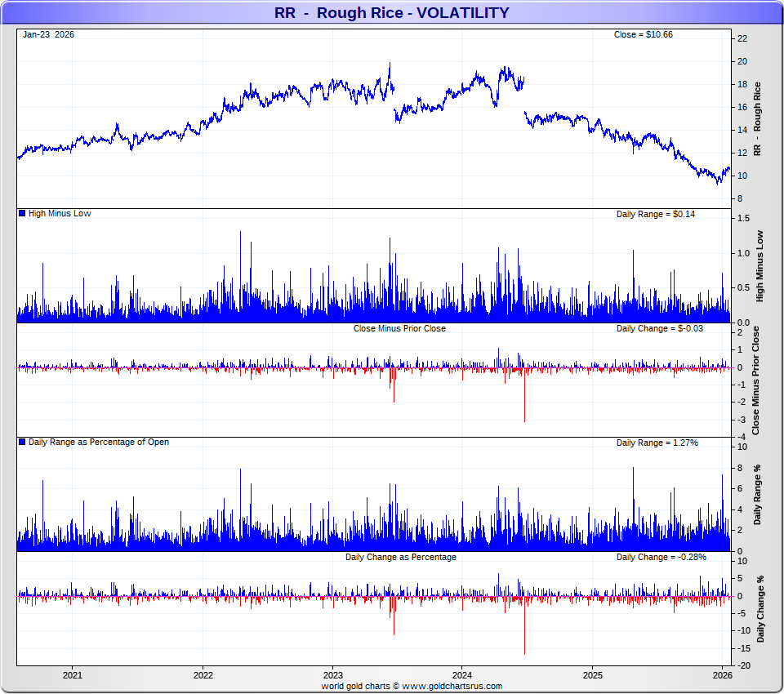784x694 pixels.
Task: Click the Close = $10.66 value label
Action: point(643,34)
